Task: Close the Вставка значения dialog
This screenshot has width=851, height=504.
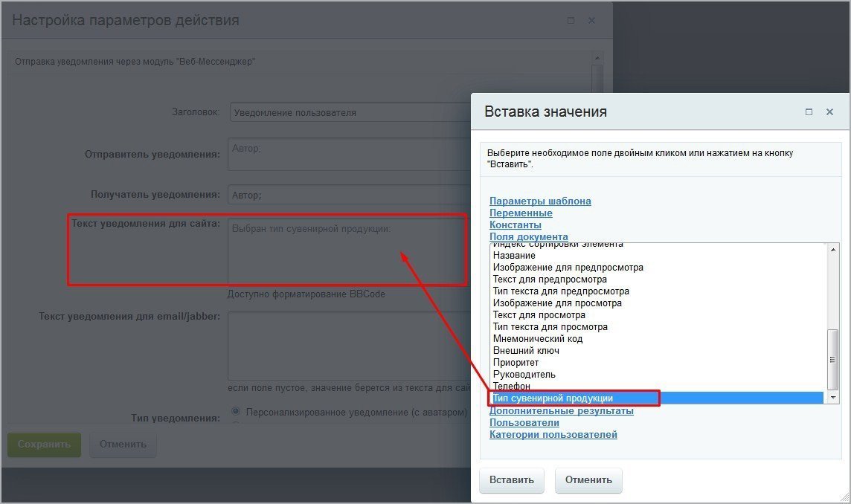Action: coord(829,112)
